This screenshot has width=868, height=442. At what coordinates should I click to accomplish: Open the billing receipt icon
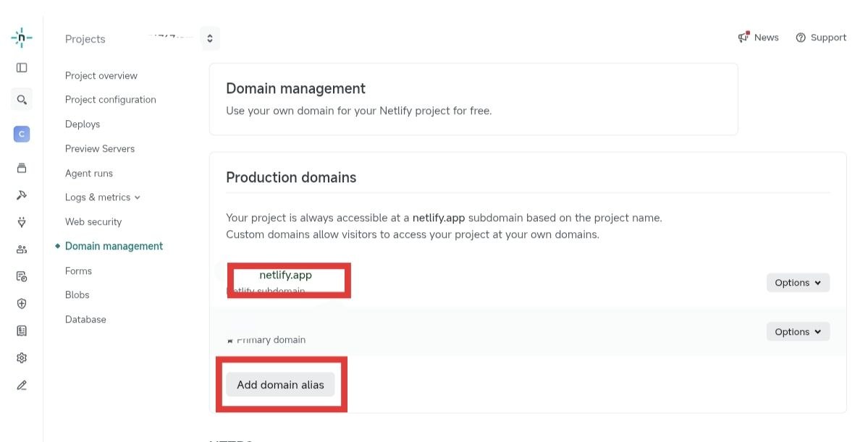click(22, 331)
